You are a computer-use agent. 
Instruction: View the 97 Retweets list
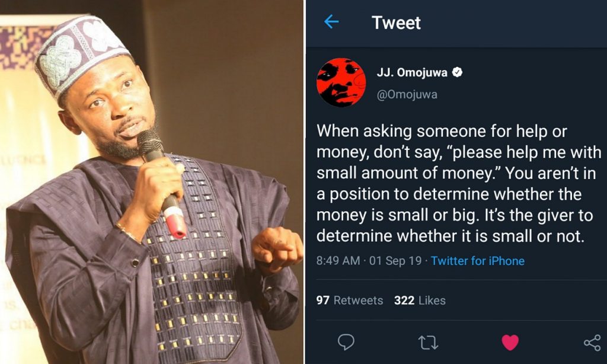click(349, 301)
